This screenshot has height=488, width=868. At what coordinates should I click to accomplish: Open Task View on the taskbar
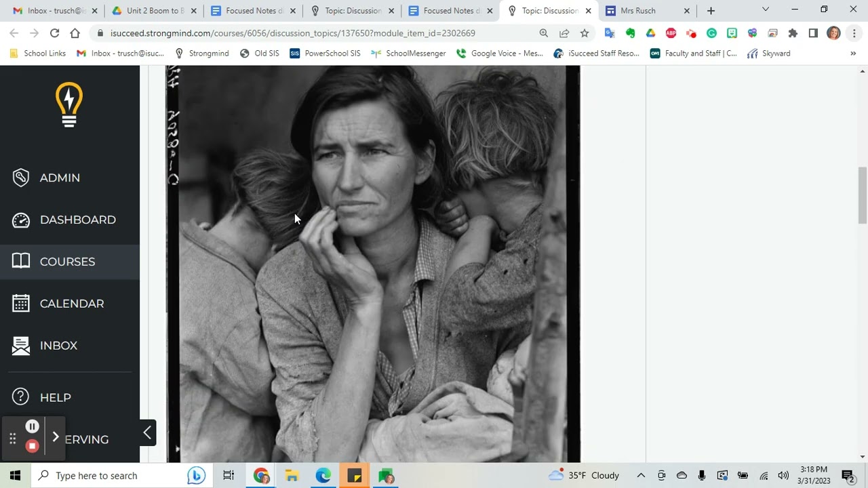[x=229, y=476]
